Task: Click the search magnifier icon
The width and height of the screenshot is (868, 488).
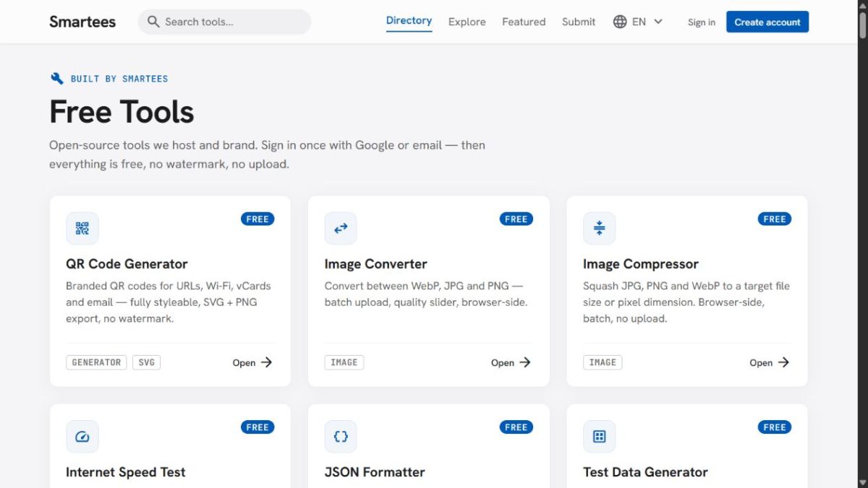Action: point(153,22)
